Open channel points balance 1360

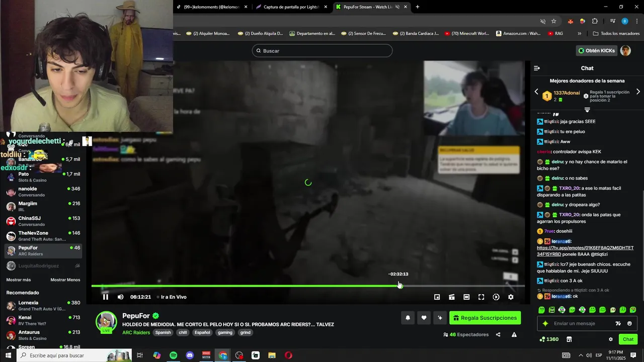point(549,339)
